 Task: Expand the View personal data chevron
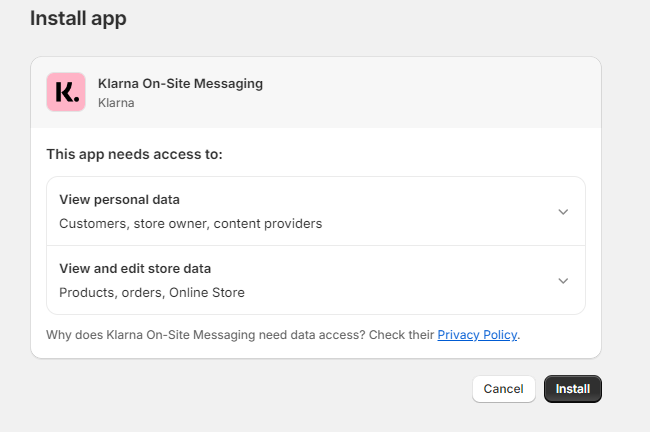coord(563,212)
